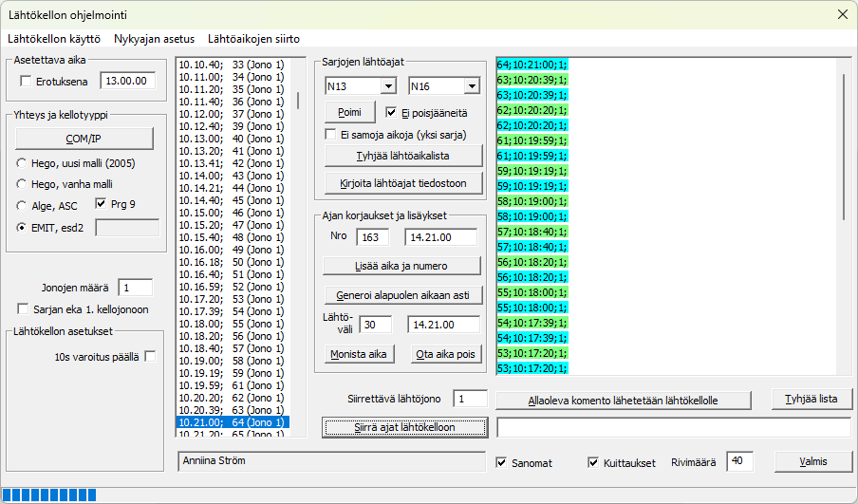
Task: Open the Lähtökellon käyttö menu
Action: click(x=53, y=39)
